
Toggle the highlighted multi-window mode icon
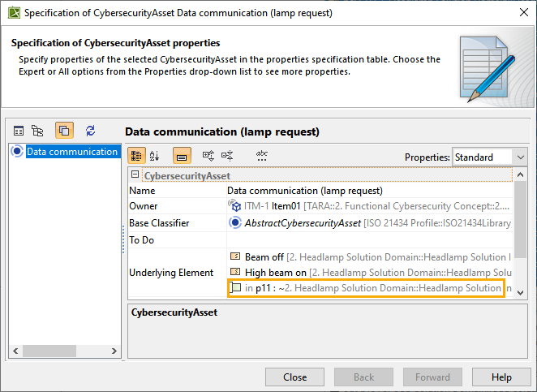coord(64,131)
